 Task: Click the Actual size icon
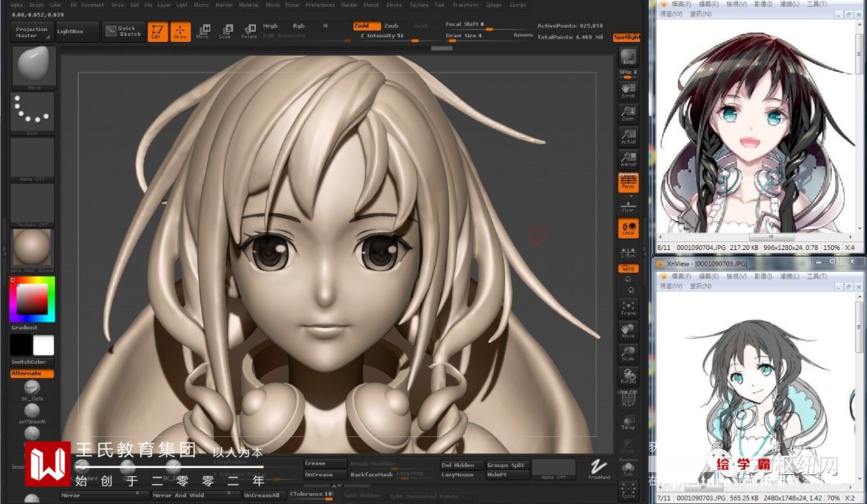[629, 136]
